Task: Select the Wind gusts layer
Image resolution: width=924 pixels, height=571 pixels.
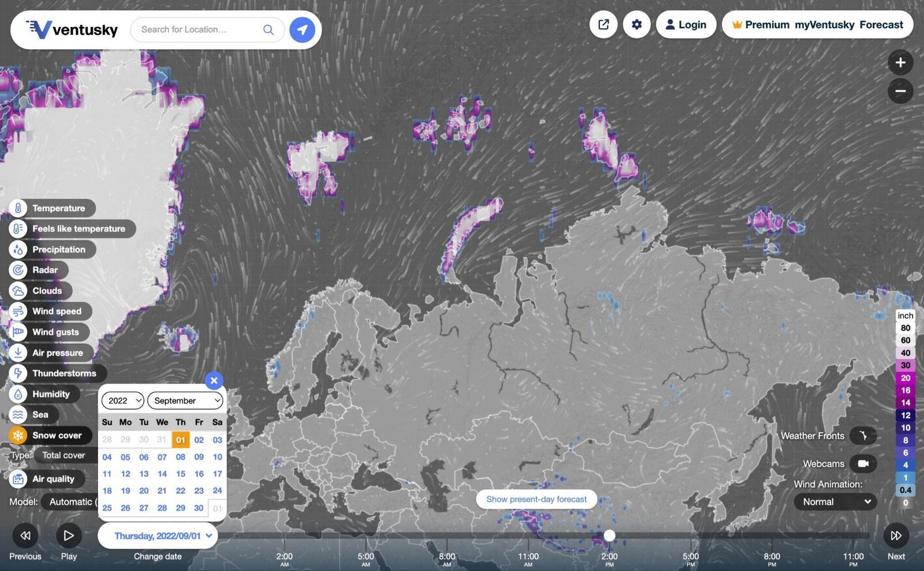Action: pyautogui.click(x=49, y=332)
